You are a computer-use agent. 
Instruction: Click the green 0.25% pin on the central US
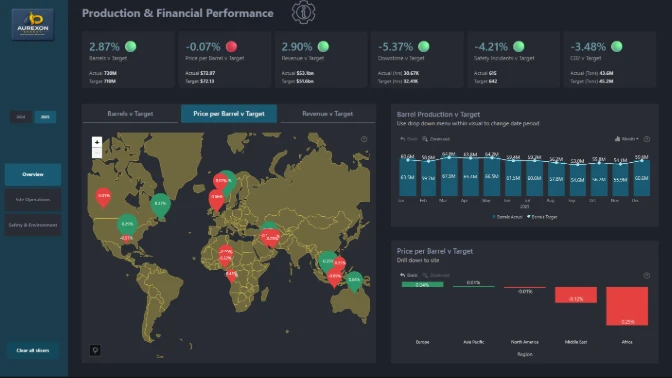coord(127,225)
